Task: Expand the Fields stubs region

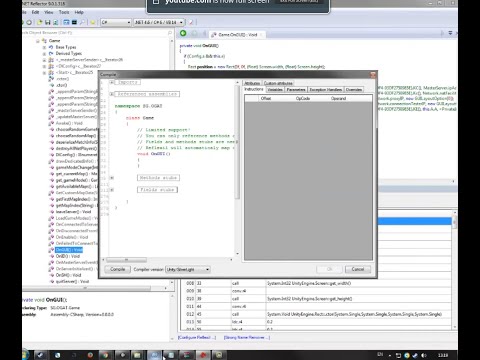Action: (x=112, y=190)
